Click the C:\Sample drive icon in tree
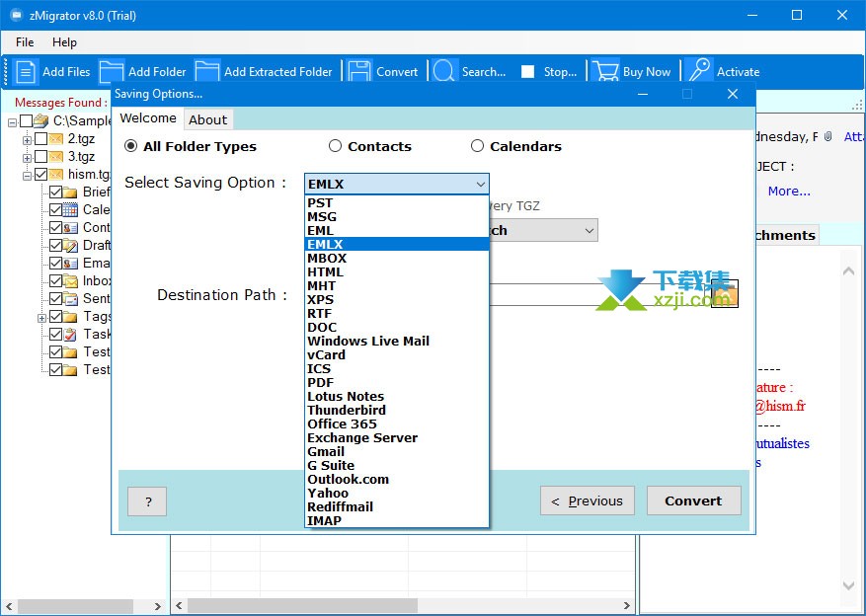The image size is (866, 616). tap(40, 120)
